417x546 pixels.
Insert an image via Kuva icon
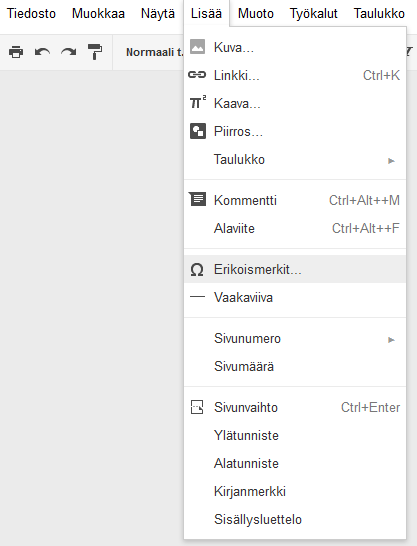pos(197,47)
